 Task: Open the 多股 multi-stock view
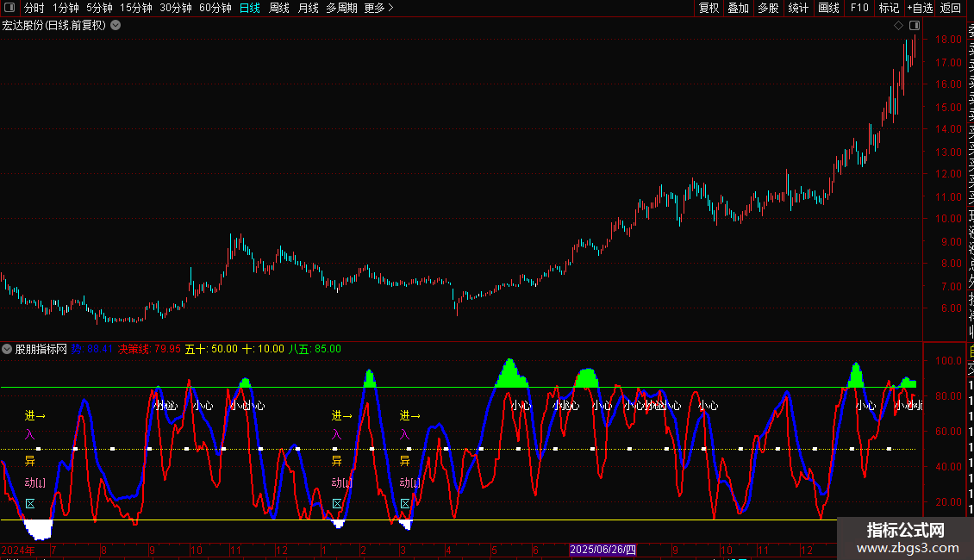coord(768,8)
